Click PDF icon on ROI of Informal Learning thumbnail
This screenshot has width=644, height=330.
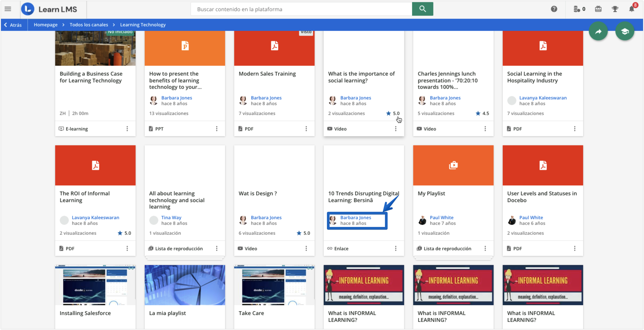click(x=95, y=165)
